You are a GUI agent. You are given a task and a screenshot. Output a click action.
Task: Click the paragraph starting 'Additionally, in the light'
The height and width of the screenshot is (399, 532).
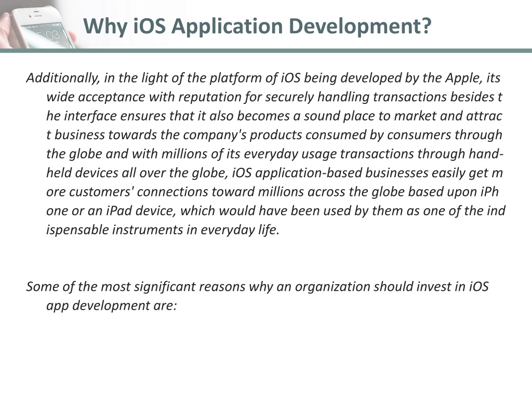tap(265, 154)
